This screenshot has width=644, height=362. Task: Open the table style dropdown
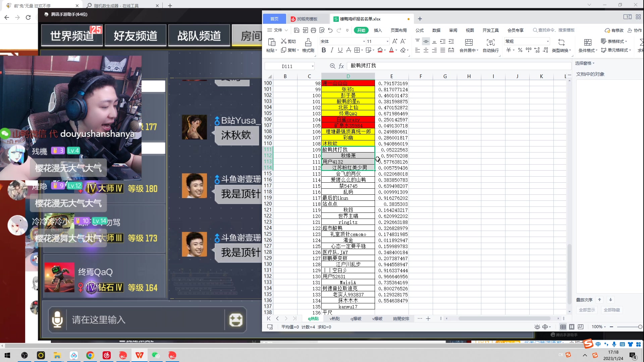coord(614,41)
